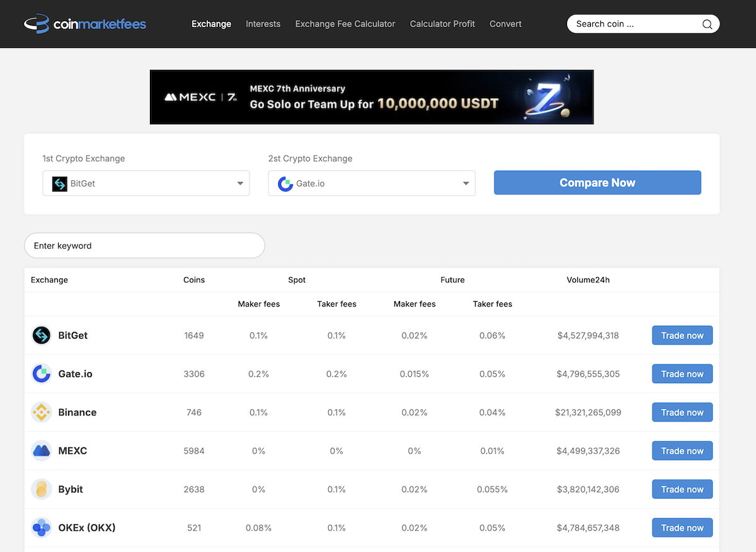
Task: Click Gate.io volume $4,796,555,305
Action: point(588,374)
